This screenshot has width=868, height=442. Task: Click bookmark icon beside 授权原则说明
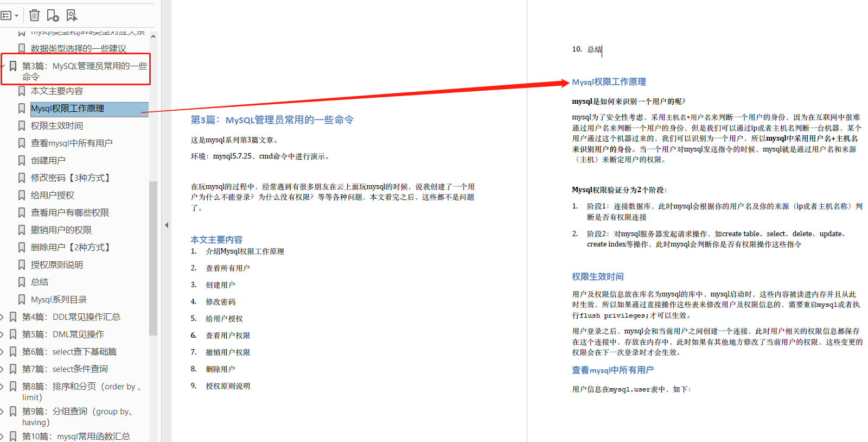[x=22, y=265]
